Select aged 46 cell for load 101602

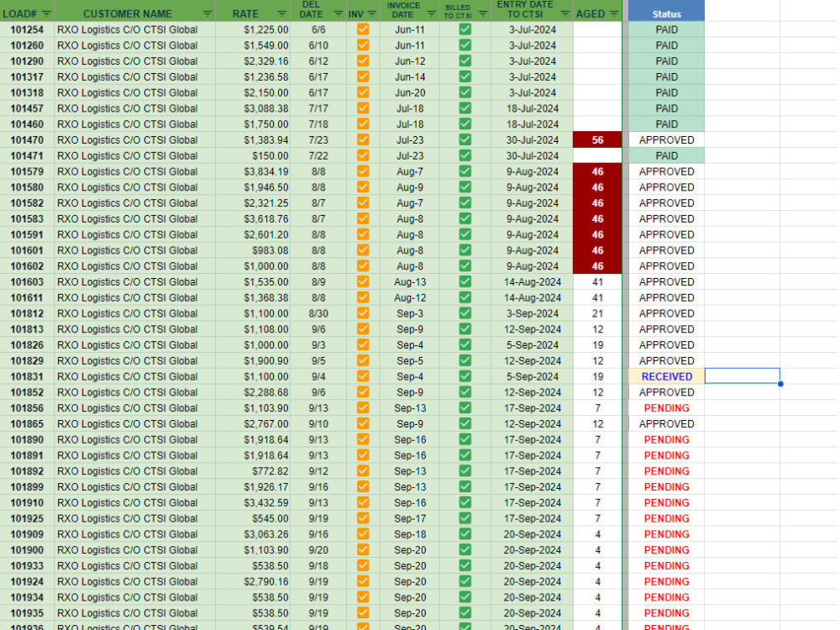597,266
